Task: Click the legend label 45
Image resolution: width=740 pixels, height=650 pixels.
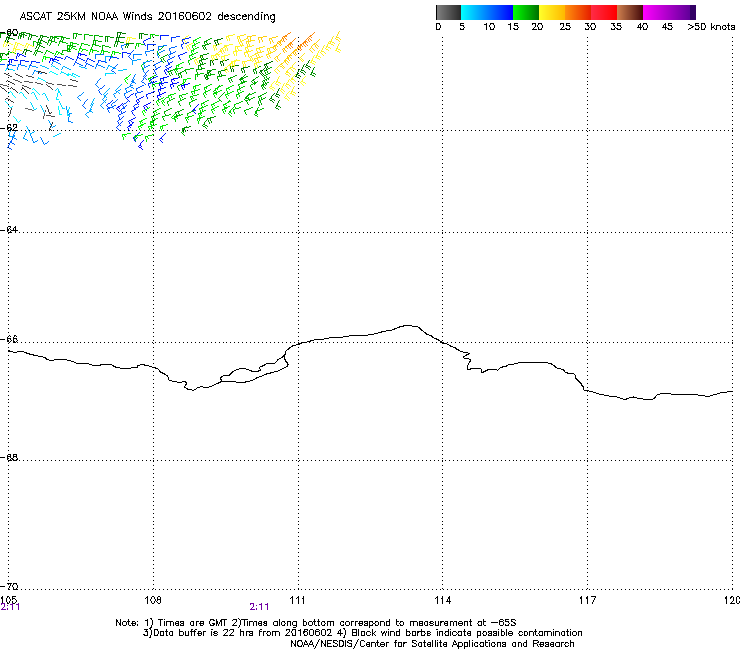Action: click(x=666, y=27)
